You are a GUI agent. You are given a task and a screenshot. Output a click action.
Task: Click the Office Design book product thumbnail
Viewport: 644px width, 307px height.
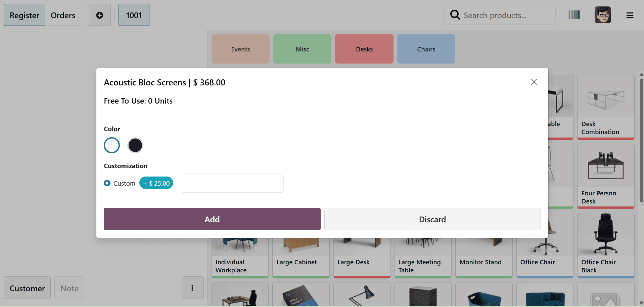[x=301, y=295]
